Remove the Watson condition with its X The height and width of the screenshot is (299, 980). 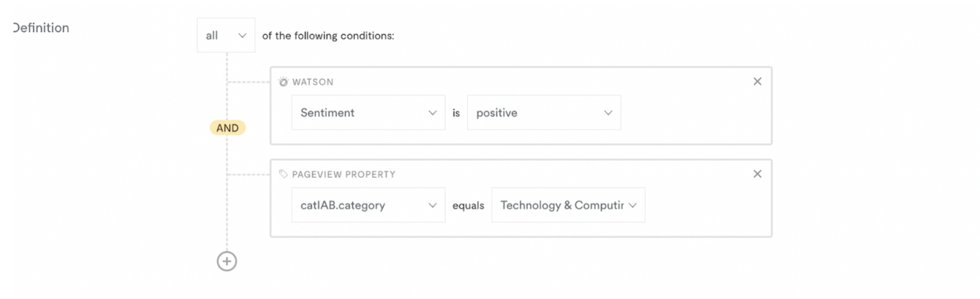click(x=757, y=81)
